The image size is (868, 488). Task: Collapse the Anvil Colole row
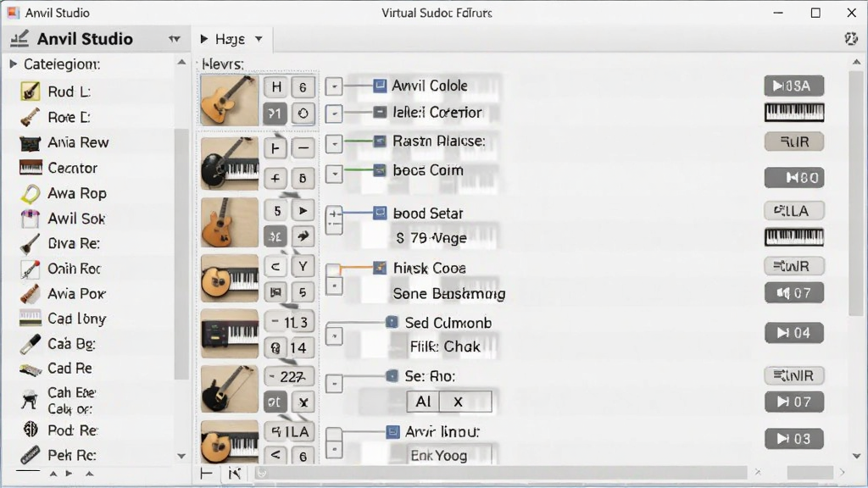coord(334,86)
